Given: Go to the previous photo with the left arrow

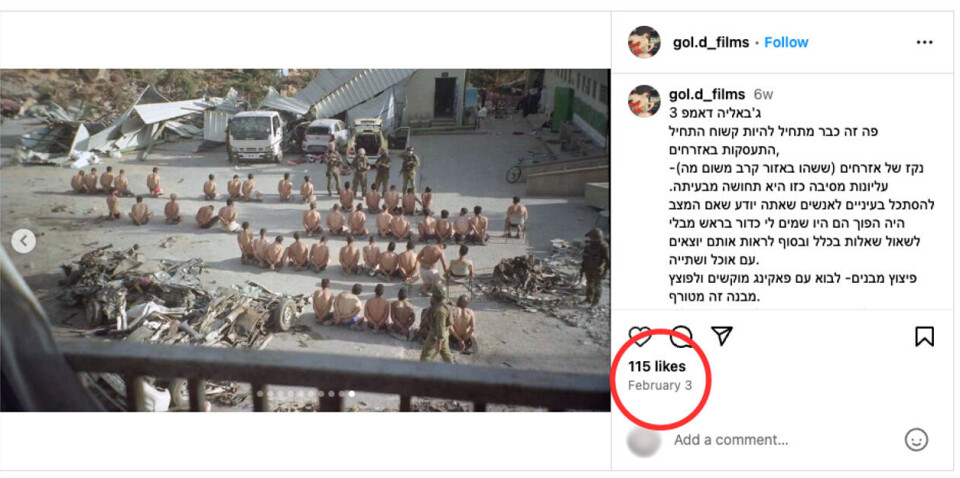Looking at the screenshot, I should [23, 241].
